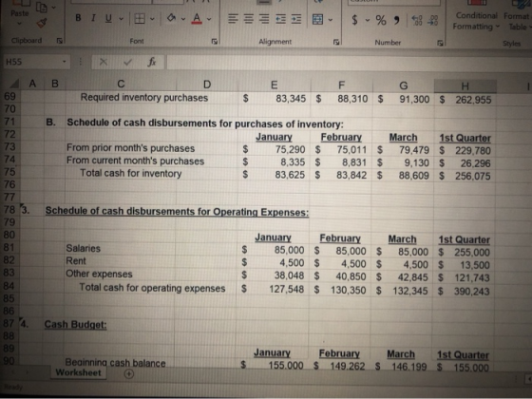
Task: Click the Borders icon
Action: (x=140, y=19)
